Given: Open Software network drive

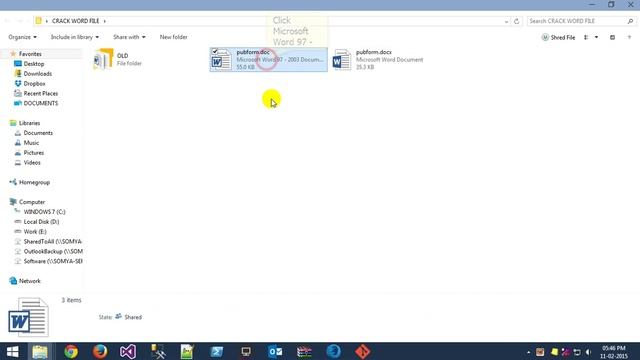Looking at the screenshot, I should 53,261.
